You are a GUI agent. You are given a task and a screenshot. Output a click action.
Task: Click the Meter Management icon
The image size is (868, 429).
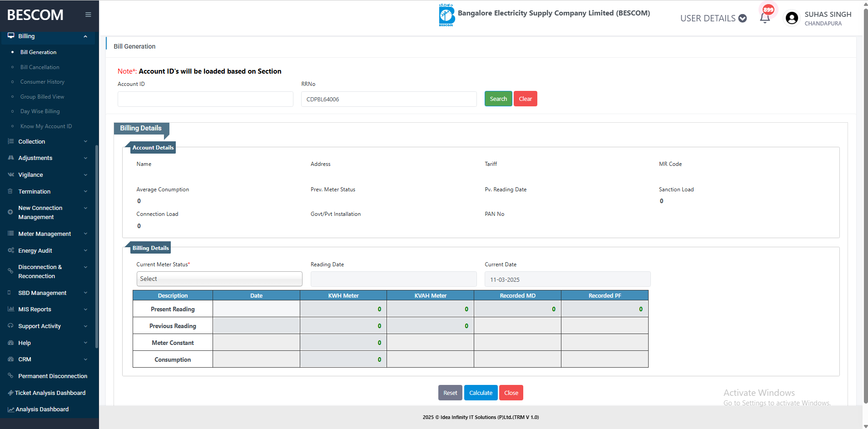point(11,234)
